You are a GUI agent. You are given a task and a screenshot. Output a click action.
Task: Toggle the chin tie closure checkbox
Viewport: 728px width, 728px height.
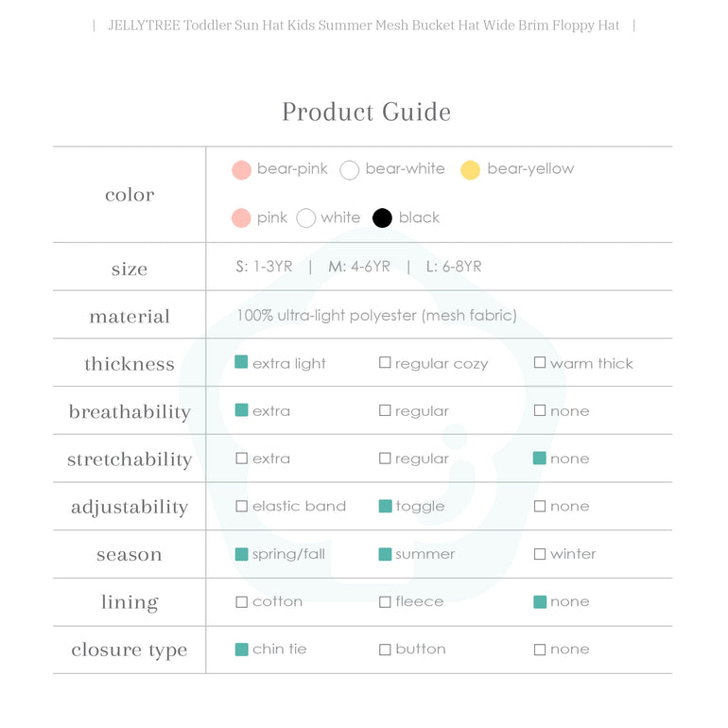click(241, 650)
